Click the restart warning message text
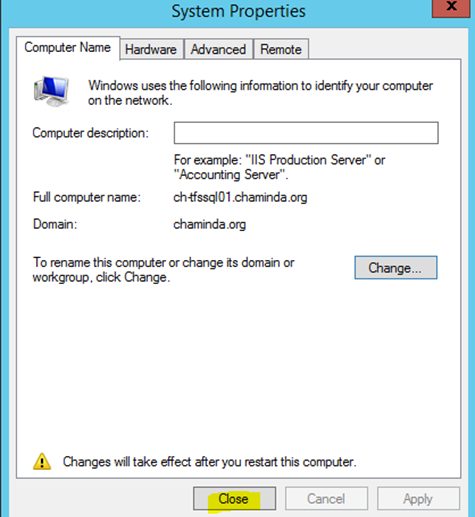 pos(210,462)
